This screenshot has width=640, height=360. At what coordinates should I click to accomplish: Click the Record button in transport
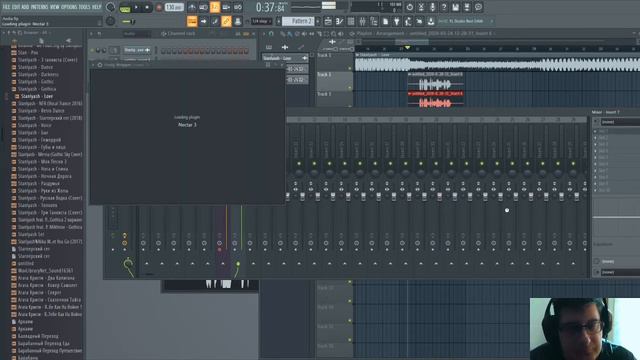pos(158,7)
